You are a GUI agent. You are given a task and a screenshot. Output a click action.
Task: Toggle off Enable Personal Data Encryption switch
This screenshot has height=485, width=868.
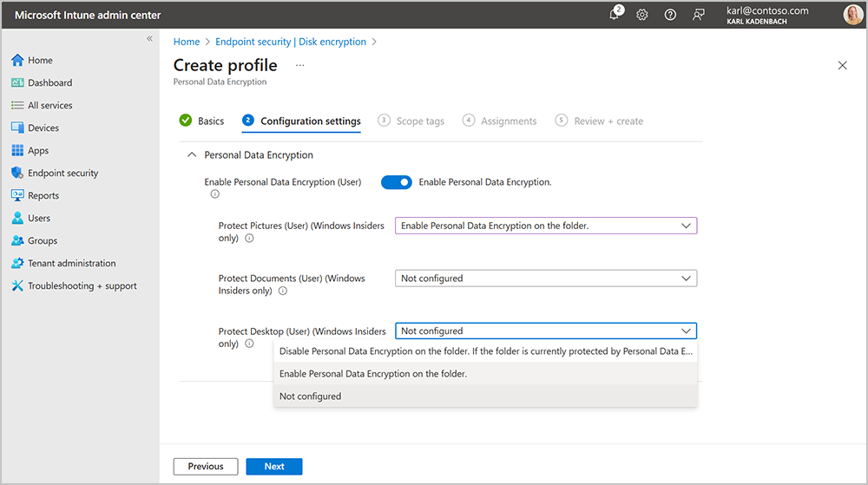point(397,182)
